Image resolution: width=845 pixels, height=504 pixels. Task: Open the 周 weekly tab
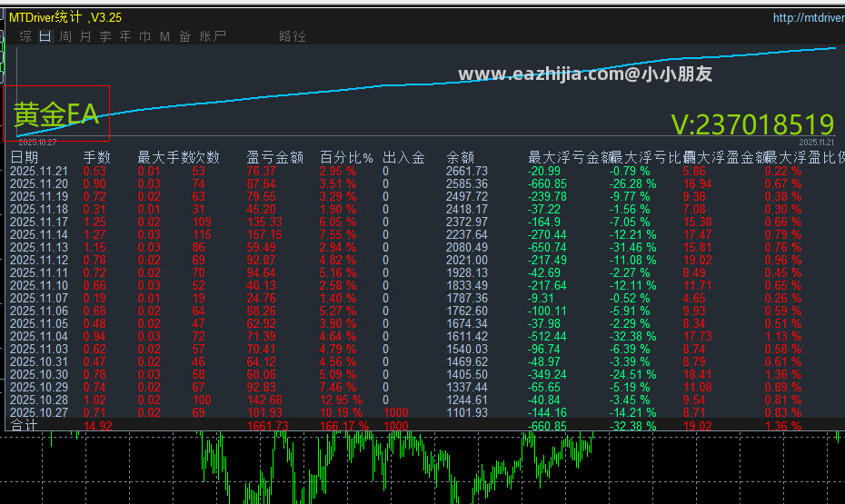pos(65,36)
